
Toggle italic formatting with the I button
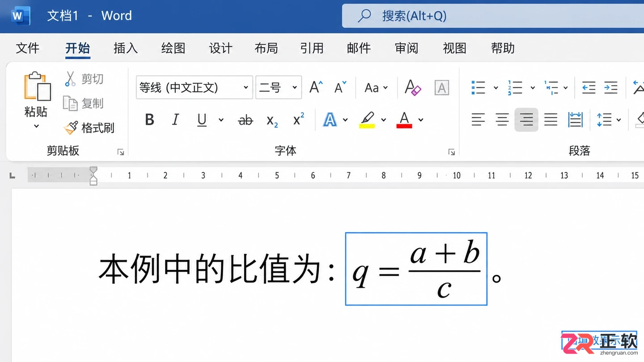click(x=176, y=120)
